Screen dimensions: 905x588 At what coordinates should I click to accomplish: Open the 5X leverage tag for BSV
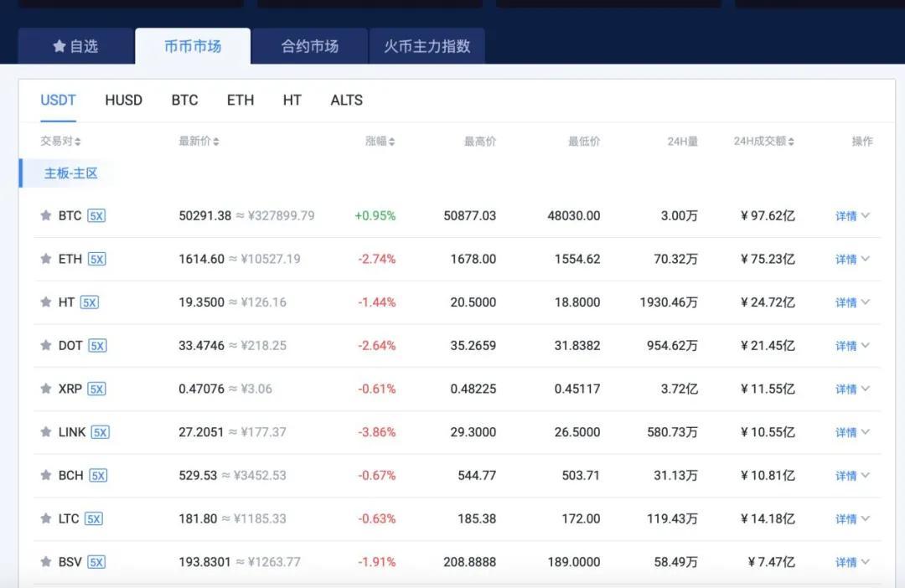[96, 562]
